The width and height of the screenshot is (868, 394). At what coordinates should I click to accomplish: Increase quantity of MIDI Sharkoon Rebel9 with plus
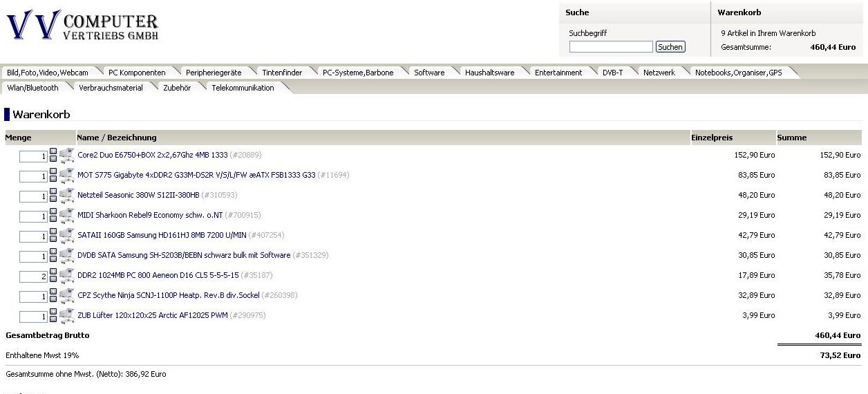point(53,211)
